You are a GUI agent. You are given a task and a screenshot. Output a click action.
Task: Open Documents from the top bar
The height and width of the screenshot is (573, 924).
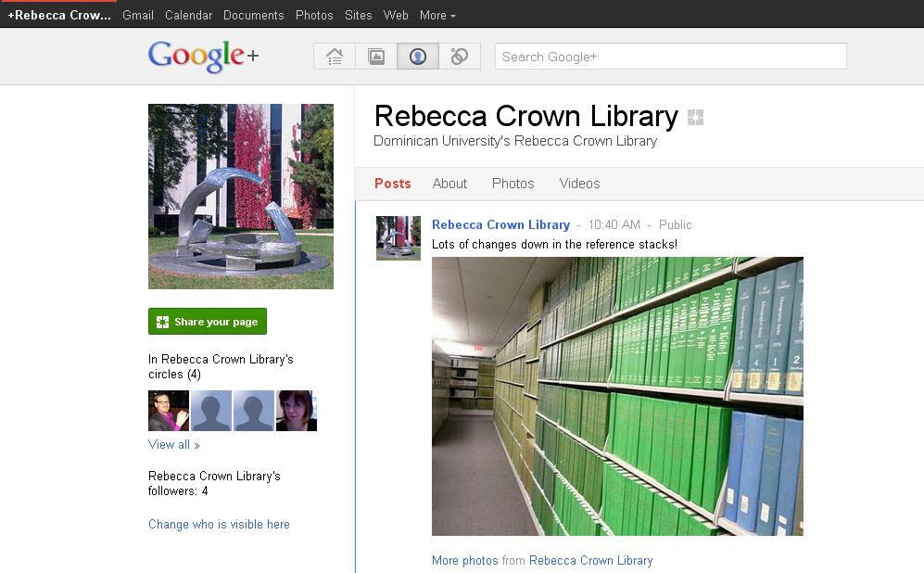[253, 16]
